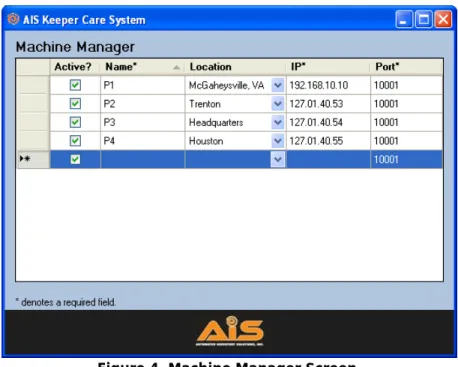Image resolution: width=458 pixels, height=367 pixels.
Task: Open location dropdown for McGaheysville, VA
Action: [x=278, y=85]
